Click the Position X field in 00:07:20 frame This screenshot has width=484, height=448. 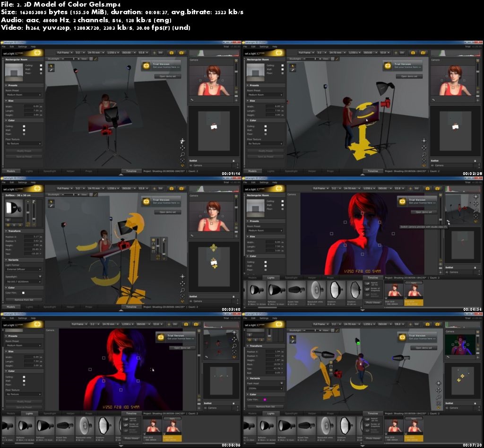coord(275,351)
